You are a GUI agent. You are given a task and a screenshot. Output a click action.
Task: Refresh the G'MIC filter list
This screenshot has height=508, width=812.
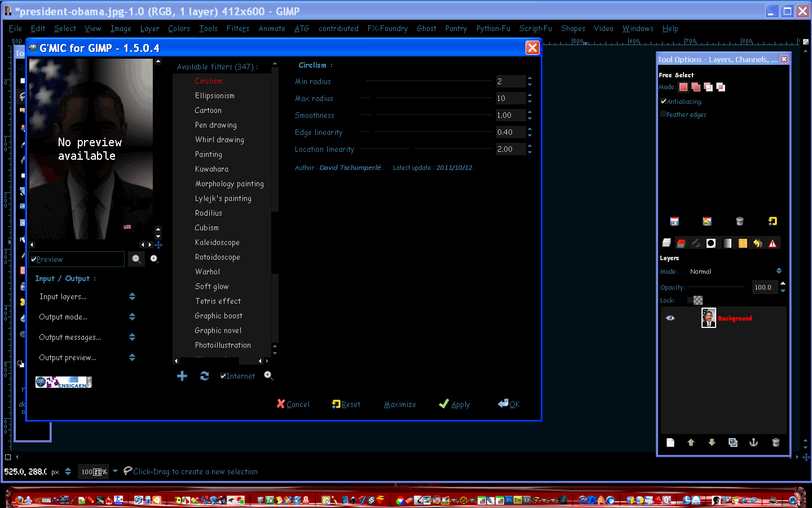tap(205, 376)
